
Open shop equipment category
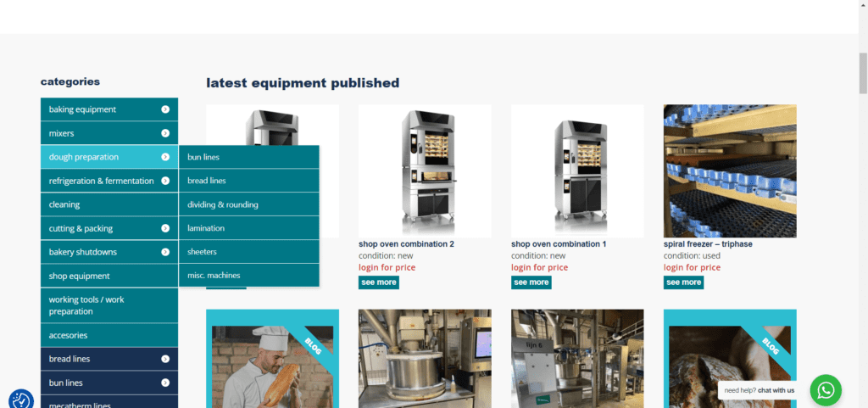point(109,276)
